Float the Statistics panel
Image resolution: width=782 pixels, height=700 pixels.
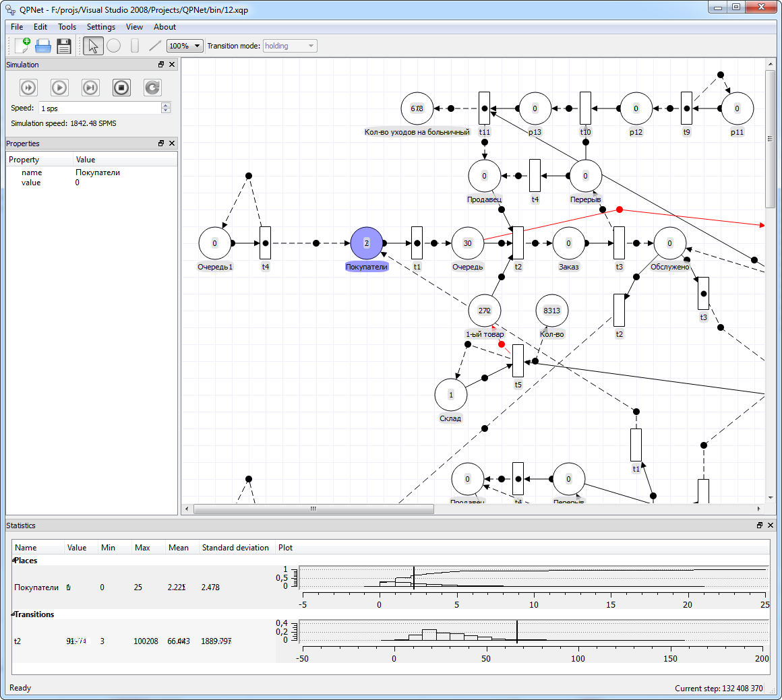(760, 525)
